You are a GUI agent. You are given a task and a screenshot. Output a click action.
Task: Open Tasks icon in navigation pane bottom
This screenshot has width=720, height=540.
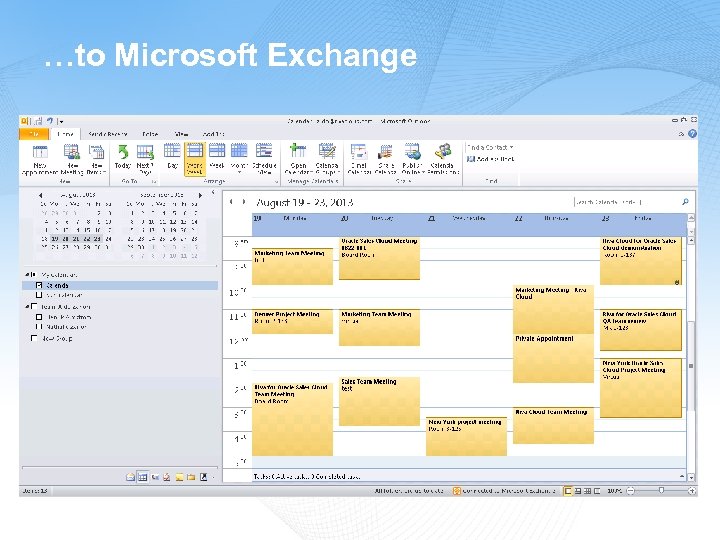[x=167, y=478]
